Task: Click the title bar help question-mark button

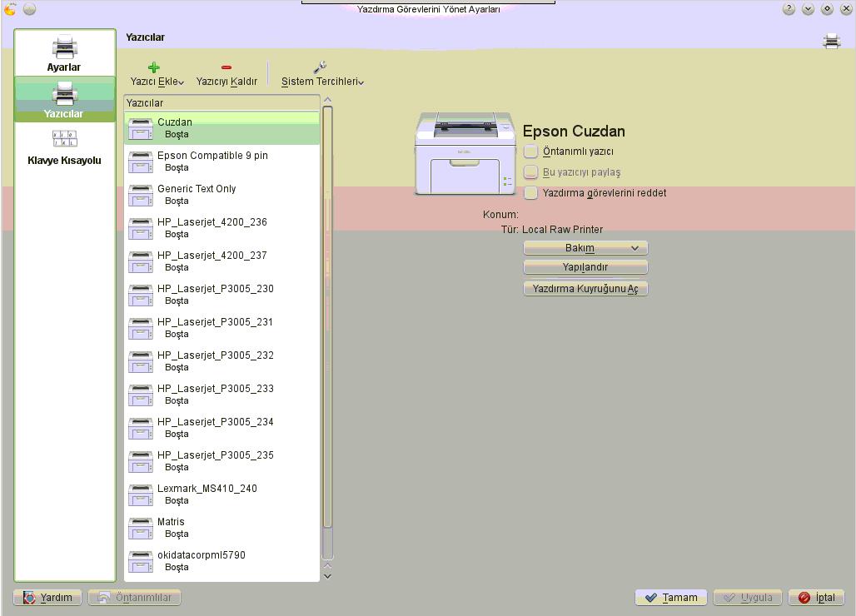Action: point(789,8)
